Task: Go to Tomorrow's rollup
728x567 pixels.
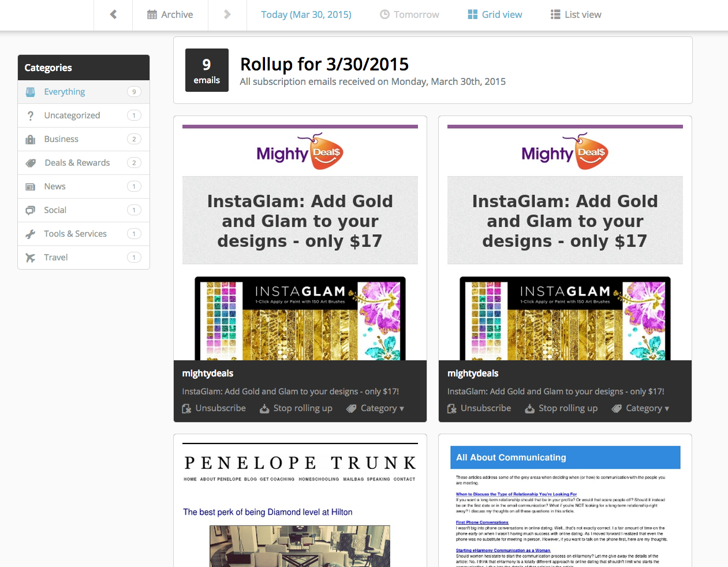Action: click(x=409, y=14)
